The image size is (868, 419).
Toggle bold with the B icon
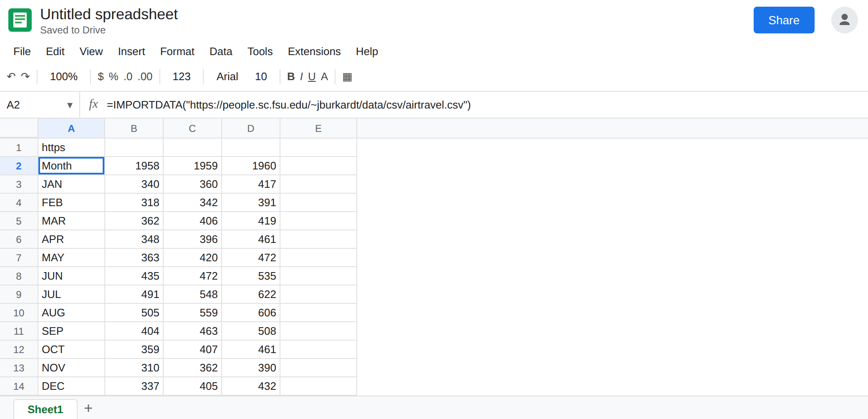click(x=291, y=76)
